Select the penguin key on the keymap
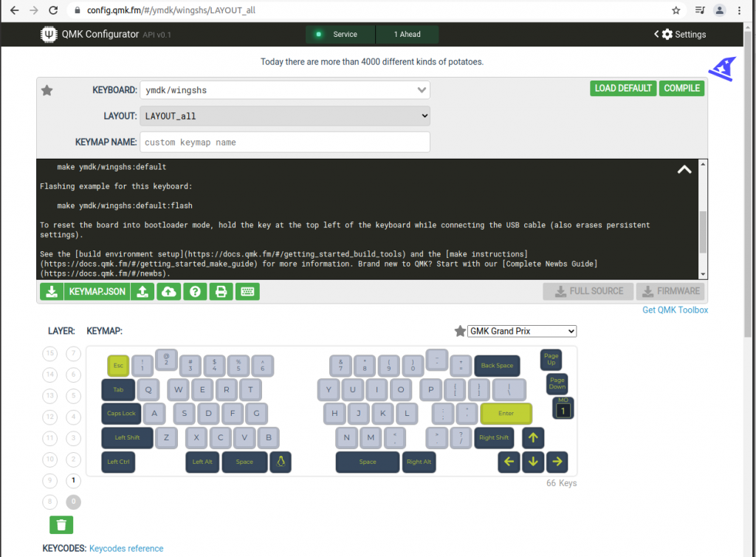This screenshot has height=557, width=756. [281, 462]
